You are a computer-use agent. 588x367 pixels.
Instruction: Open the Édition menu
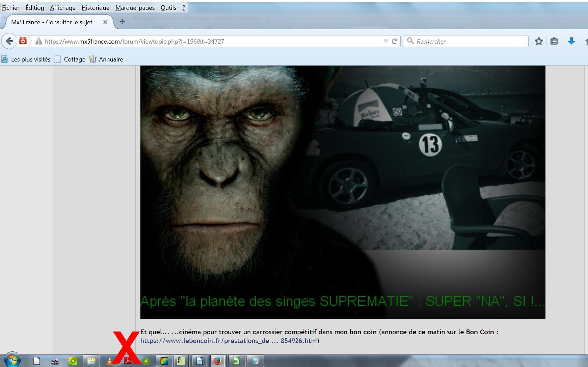pos(35,7)
